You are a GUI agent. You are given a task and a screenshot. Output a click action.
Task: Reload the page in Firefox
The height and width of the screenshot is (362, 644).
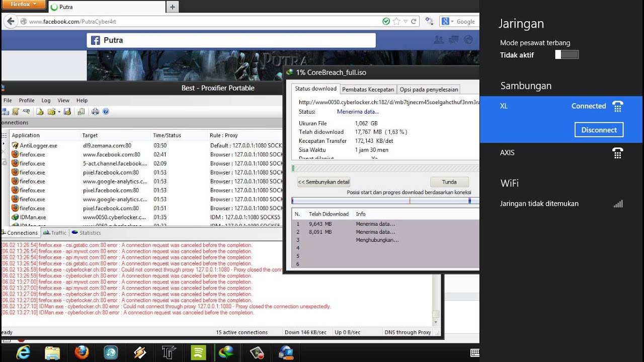pyautogui.click(x=414, y=22)
